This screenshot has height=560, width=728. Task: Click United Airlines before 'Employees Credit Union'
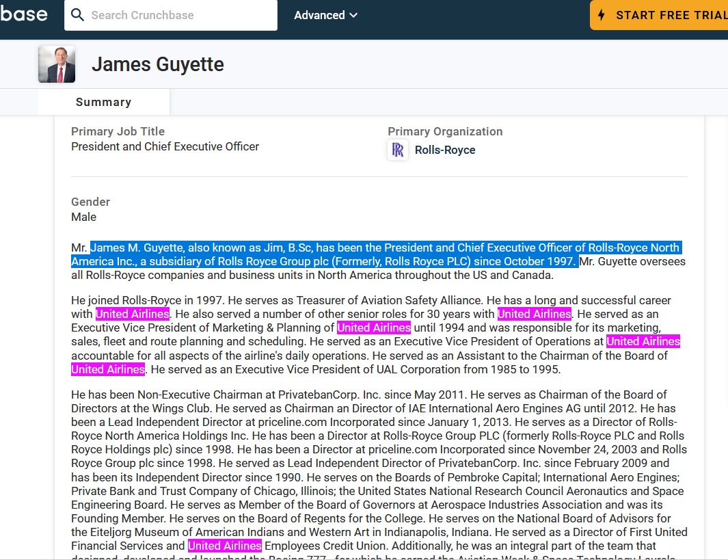(x=225, y=546)
